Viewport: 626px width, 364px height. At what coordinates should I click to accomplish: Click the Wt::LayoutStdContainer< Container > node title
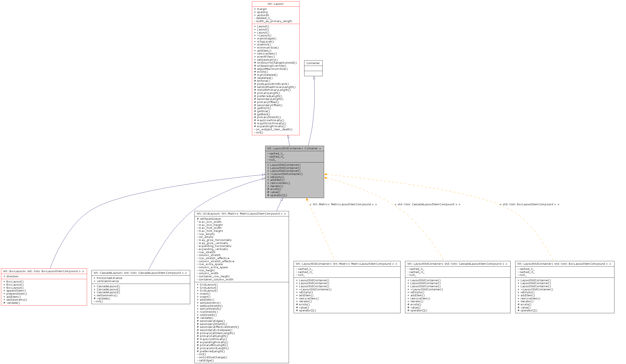(294, 149)
